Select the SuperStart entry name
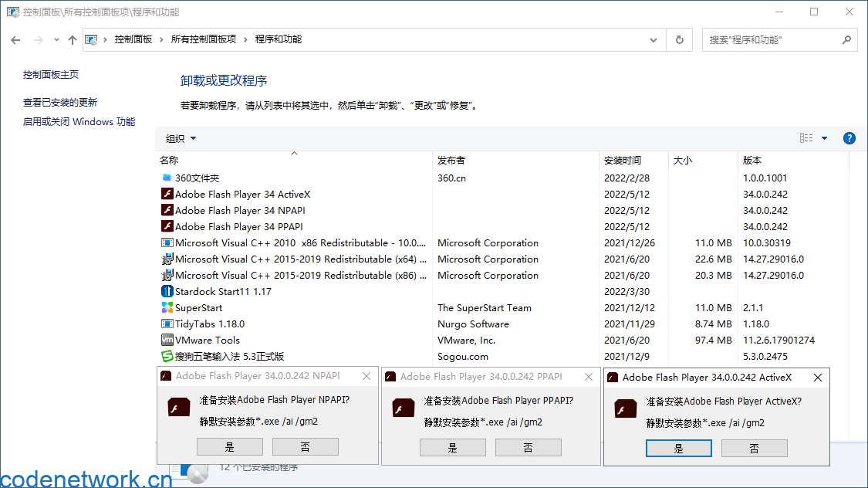The width and height of the screenshot is (868, 488). pos(199,308)
